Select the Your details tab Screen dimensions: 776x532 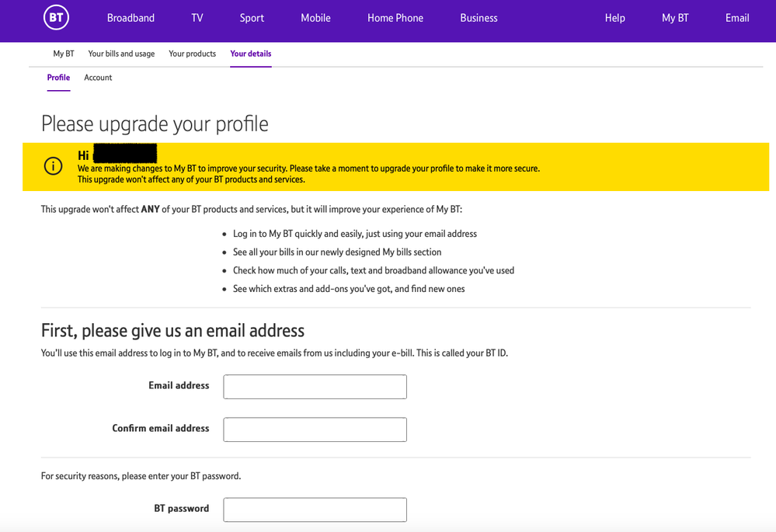[x=251, y=54]
